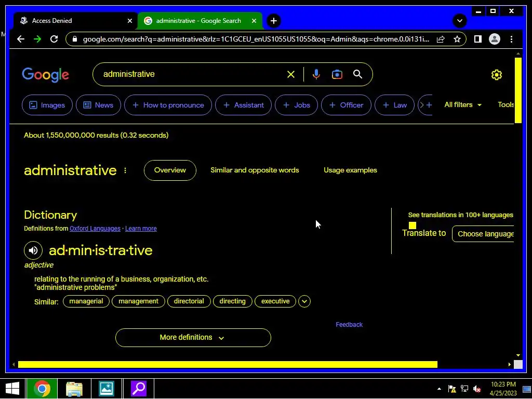The image size is (532, 399).
Task: Clear the search box with the X icon
Action: pos(291,74)
